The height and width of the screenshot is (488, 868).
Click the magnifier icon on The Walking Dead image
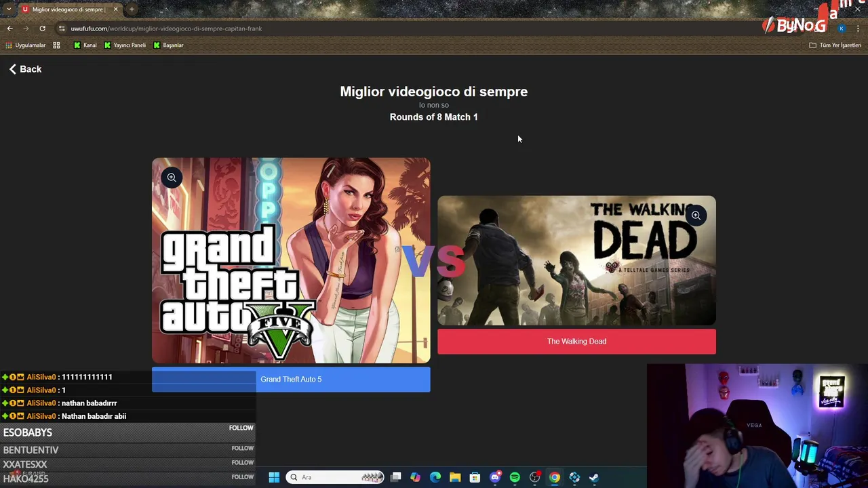[696, 216]
